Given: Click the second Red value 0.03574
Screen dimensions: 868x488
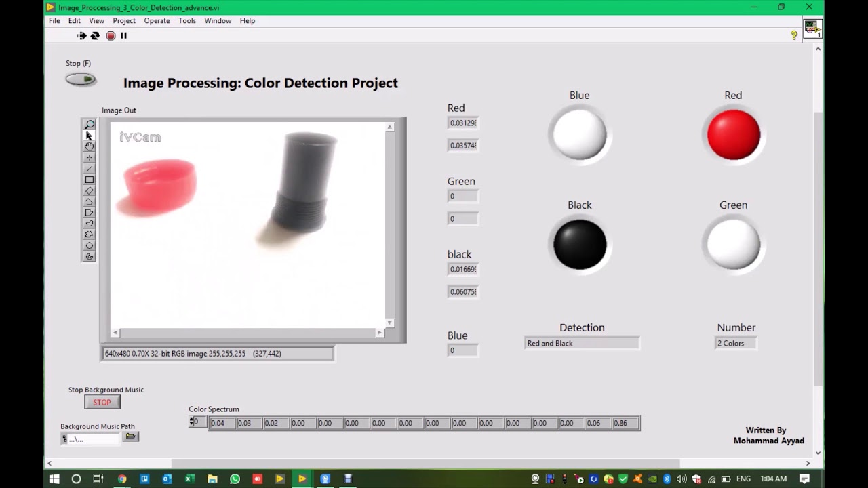Looking at the screenshot, I should (463, 145).
